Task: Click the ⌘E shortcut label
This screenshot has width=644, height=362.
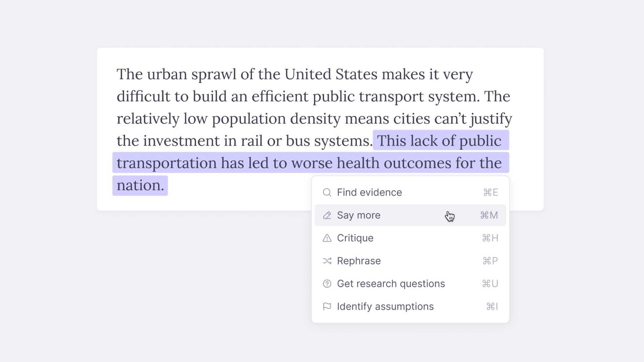Action: (x=490, y=192)
